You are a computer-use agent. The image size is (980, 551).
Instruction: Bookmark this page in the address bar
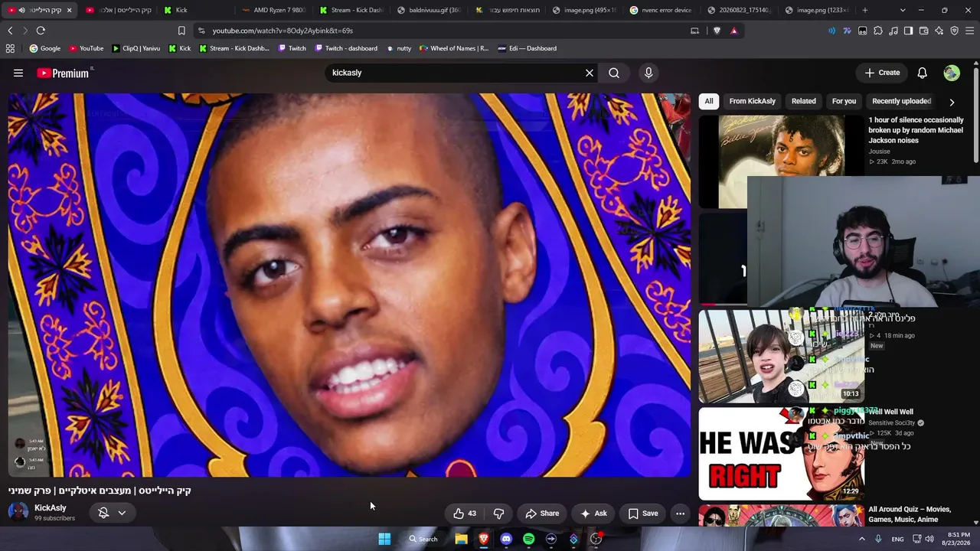(181, 31)
